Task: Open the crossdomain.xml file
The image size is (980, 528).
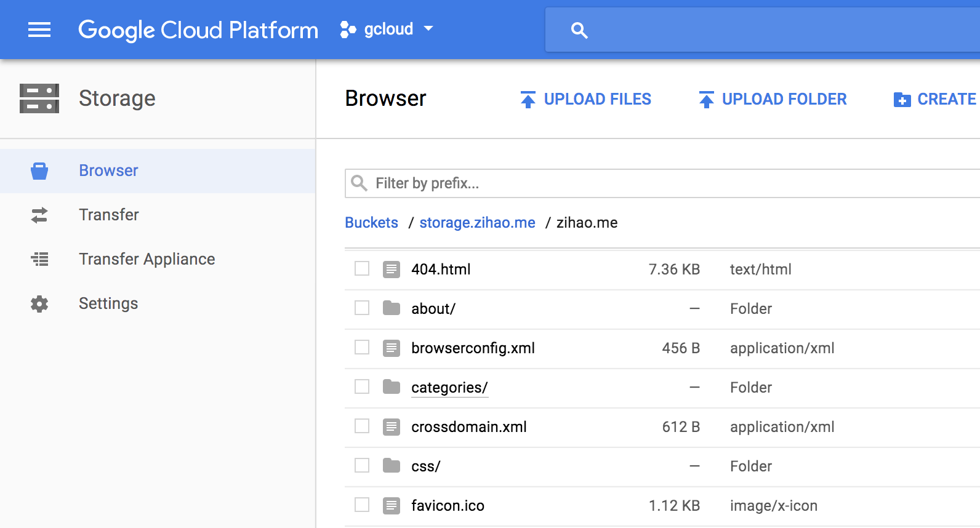Action: click(x=469, y=427)
